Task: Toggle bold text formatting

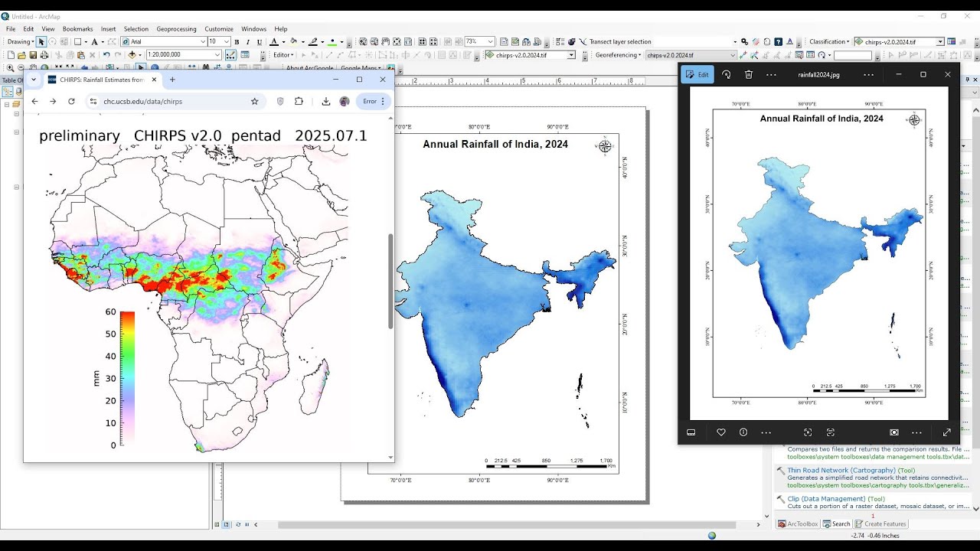Action: point(237,41)
